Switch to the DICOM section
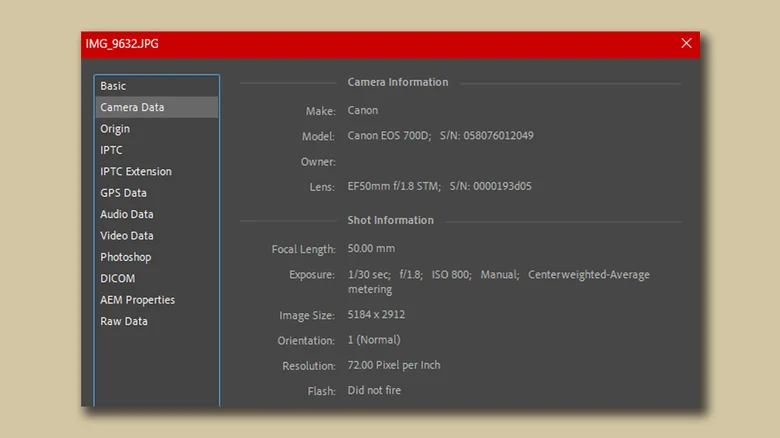This screenshot has width=780, height=438. click(x=117, y=279)
